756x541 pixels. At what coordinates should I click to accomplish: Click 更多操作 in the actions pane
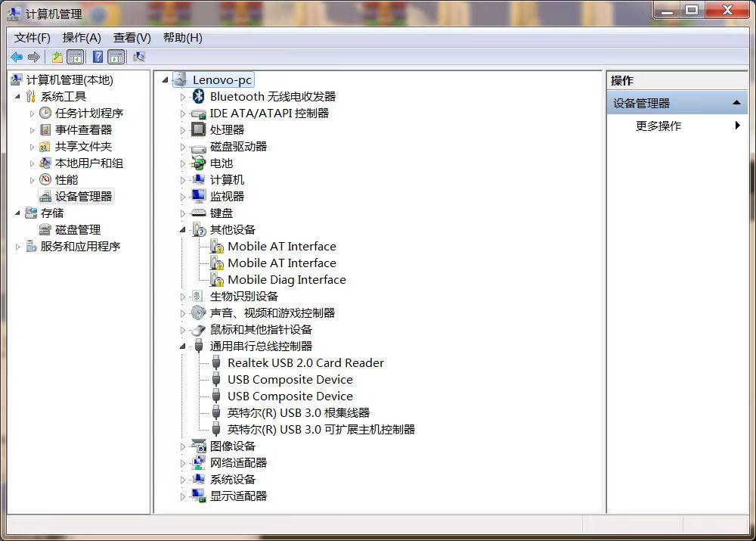658,126
